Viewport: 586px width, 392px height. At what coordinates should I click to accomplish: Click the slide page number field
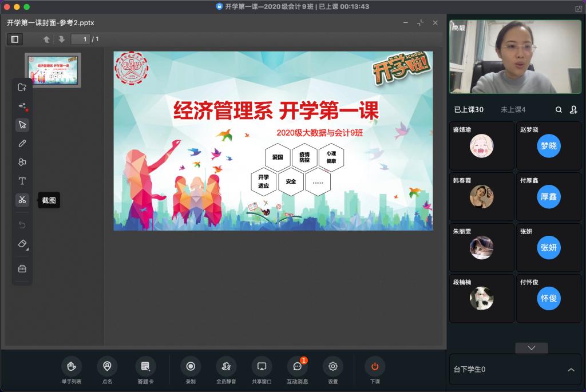[80, 39]
